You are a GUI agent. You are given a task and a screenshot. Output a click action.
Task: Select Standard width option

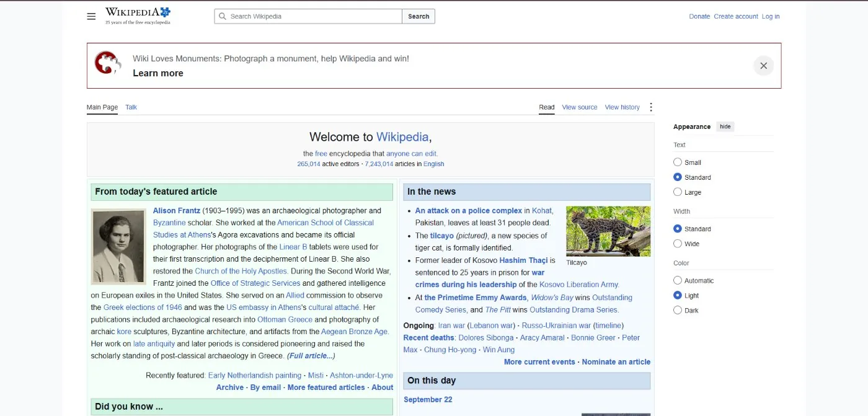point(678,229)
